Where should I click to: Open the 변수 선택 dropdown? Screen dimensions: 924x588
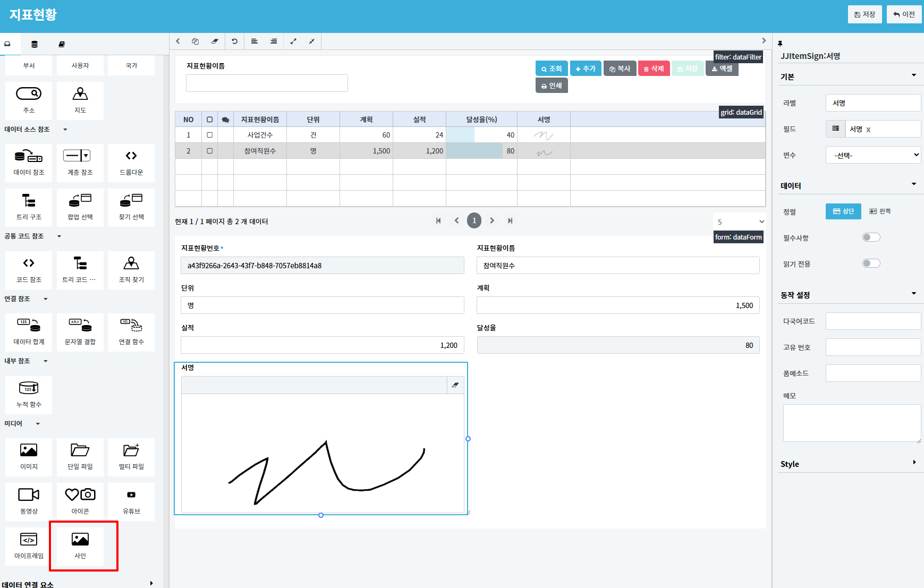click(x=873, y=155)
